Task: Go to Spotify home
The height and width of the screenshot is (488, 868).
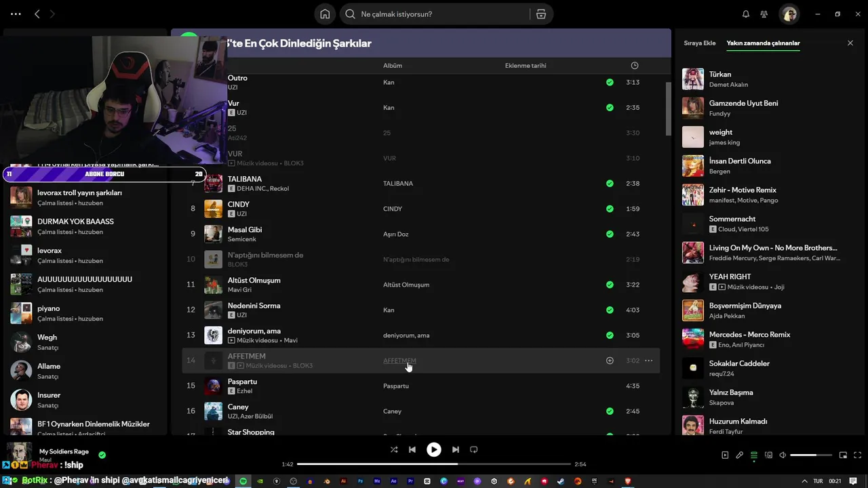Action: (x=325, y=14)
